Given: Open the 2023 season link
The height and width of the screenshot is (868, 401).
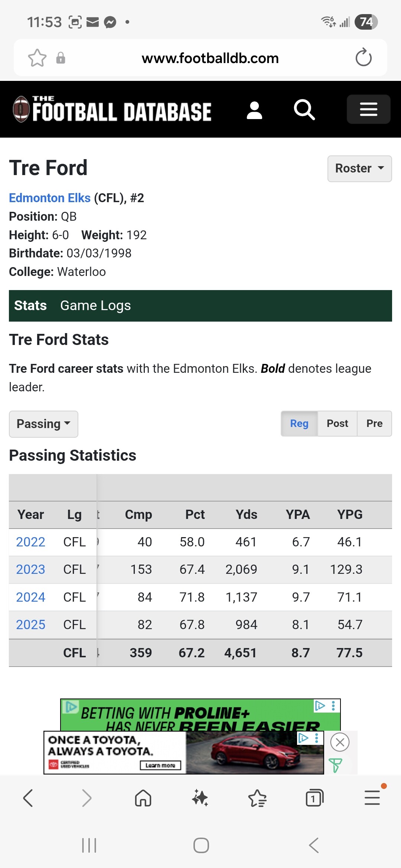Looking at the screenshot, I should coord(30,569).
